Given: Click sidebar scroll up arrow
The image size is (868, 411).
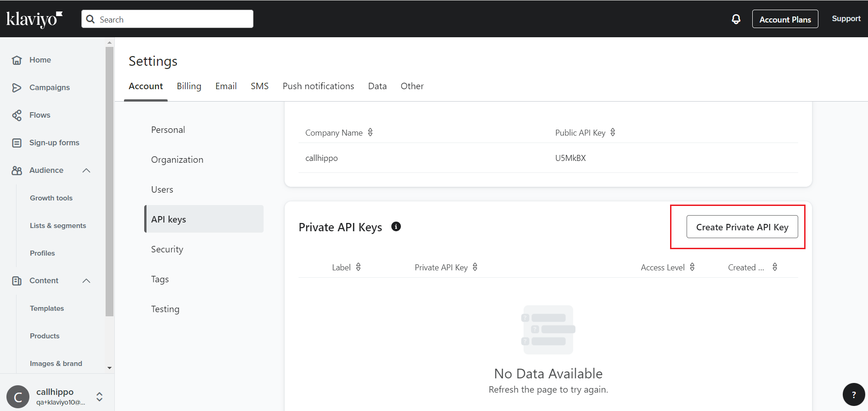Looking at the screenshot, I should coord(109,42).
